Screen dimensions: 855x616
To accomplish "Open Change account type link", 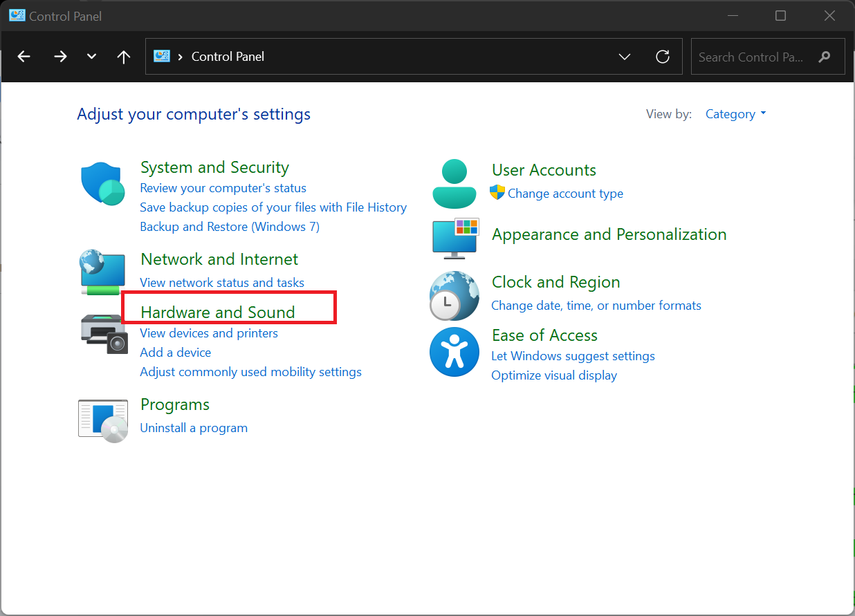I will (564, 194).
